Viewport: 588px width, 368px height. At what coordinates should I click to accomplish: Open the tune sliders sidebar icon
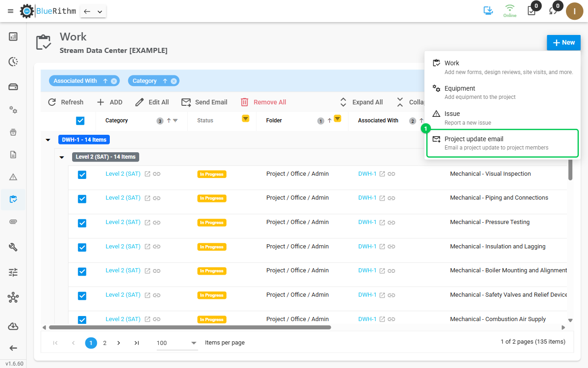[13, 272]
